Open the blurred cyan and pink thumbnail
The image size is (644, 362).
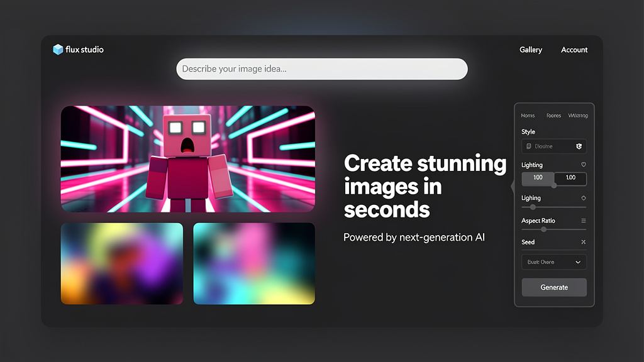(x=254, y=263)
